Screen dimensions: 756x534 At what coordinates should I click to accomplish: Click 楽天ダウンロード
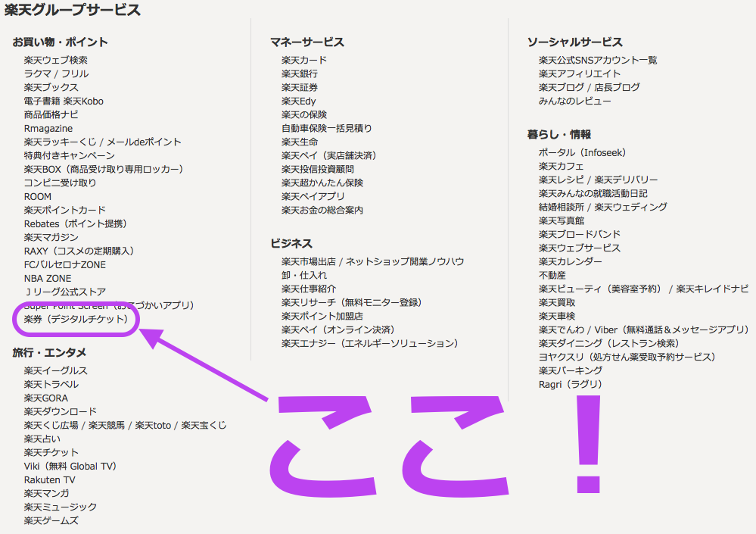[61, 411]
